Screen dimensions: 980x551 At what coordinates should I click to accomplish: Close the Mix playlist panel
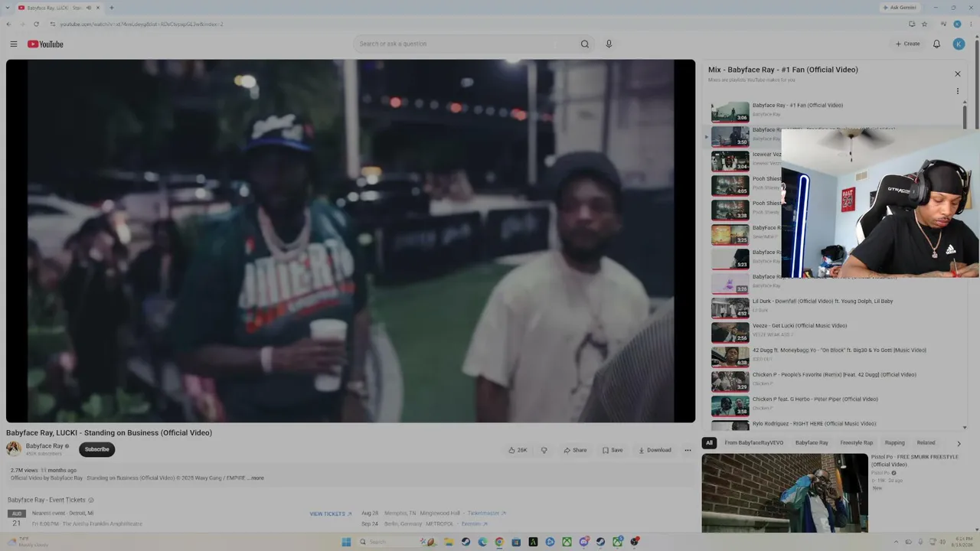[x=957, y=73]
